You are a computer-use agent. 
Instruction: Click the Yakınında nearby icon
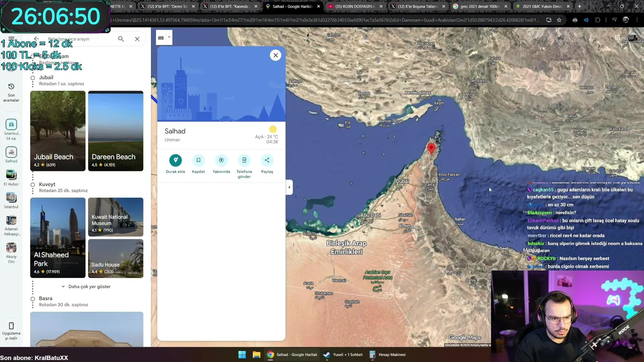click(x=221, y=160)
